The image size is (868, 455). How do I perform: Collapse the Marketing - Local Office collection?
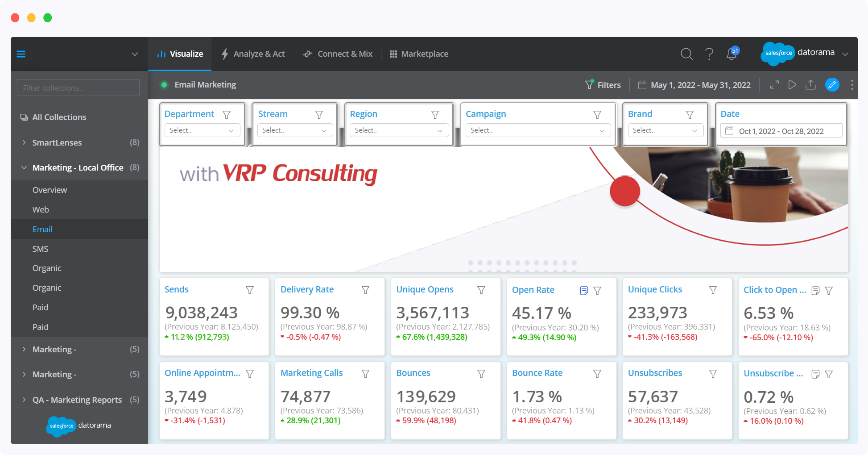point(24,167)
